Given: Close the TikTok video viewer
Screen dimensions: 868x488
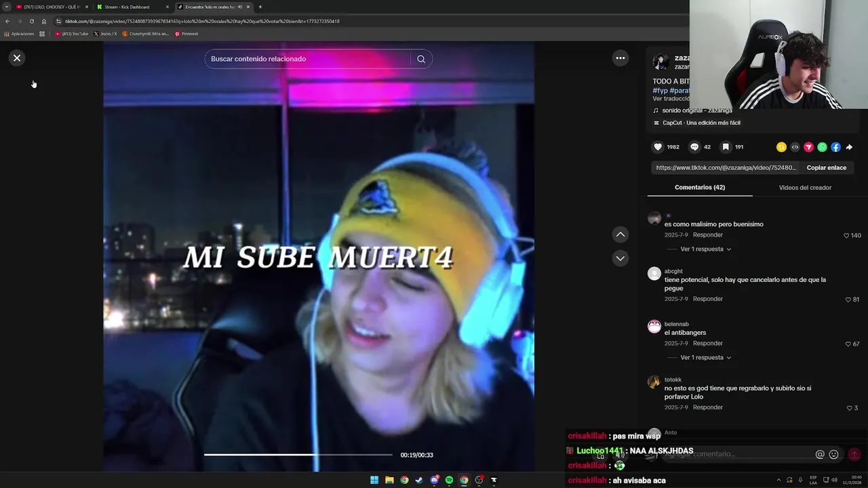Looking at the screenshot, I should [17, 58].
